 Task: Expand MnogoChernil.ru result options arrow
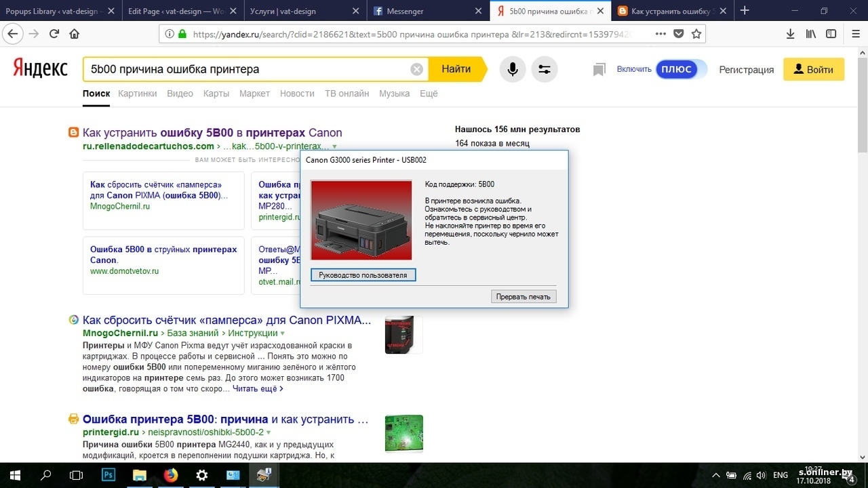click(x=283, y=333)
